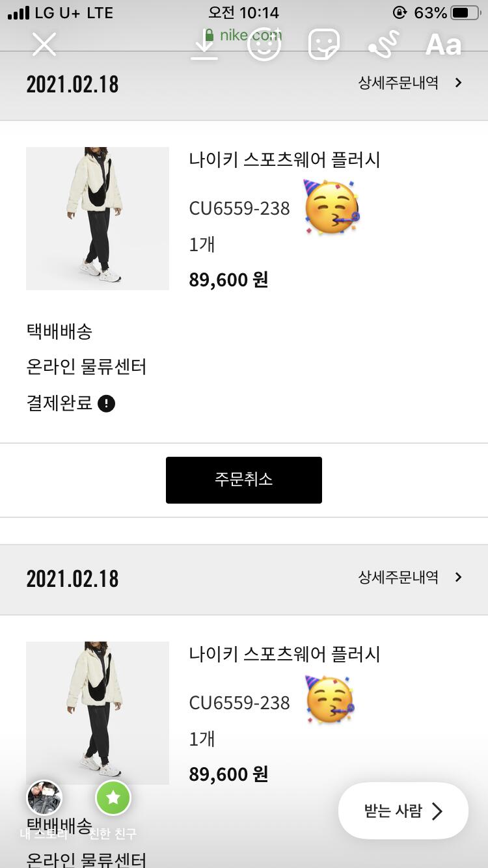This screenshot has width=488, height=868.
Task: Select the squiggle drawing tool
Action: pos(383,44)
